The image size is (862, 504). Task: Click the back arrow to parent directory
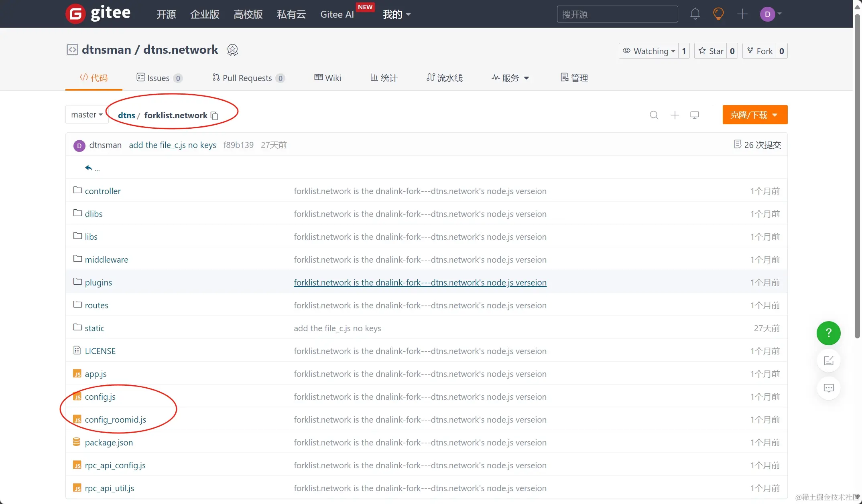[x=89, y=168]
